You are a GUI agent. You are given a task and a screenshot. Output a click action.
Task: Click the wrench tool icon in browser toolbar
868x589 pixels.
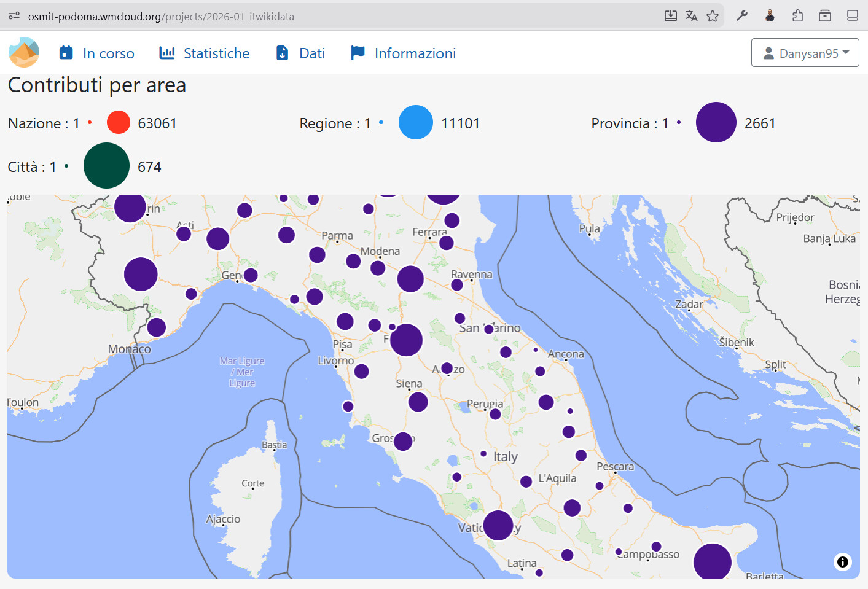742,16
